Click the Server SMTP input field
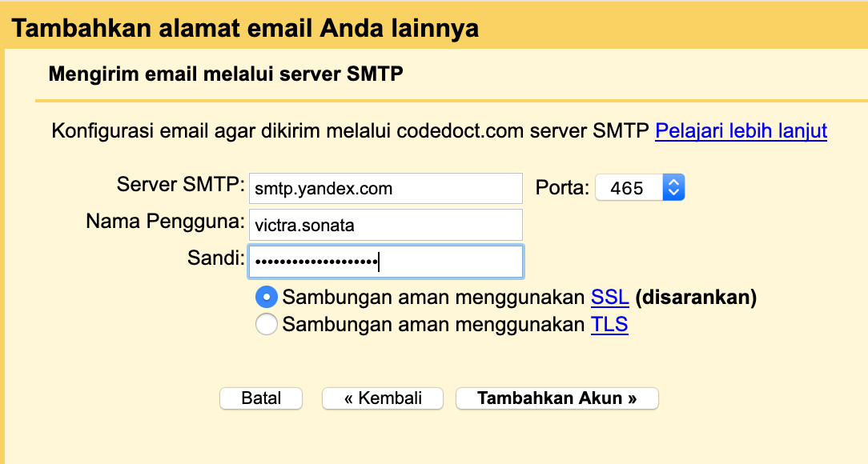This screenshot has width=868, height=464. pyautogui.click(x=385, y=188)
